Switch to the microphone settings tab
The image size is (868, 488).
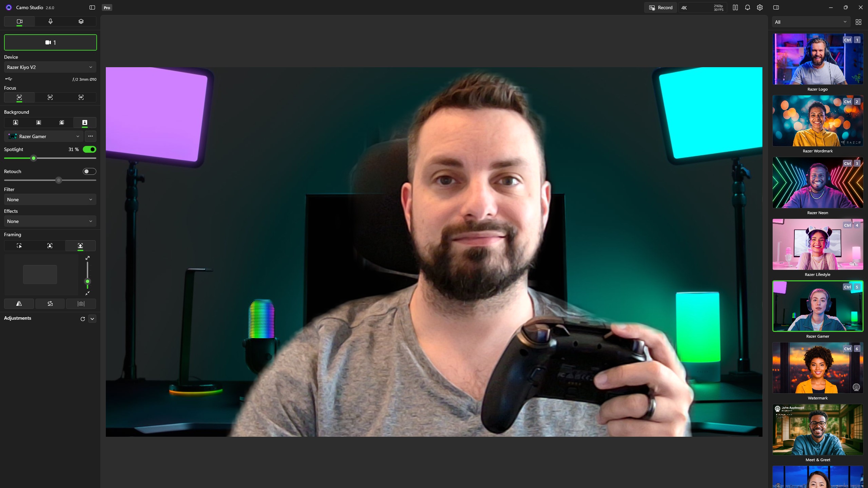50,21
